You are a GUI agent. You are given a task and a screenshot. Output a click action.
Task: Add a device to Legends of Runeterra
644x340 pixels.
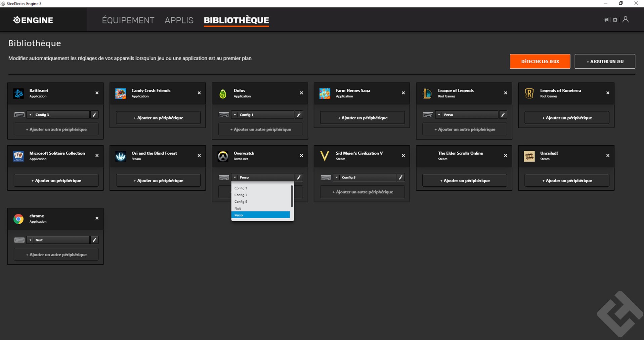point(567,118)
